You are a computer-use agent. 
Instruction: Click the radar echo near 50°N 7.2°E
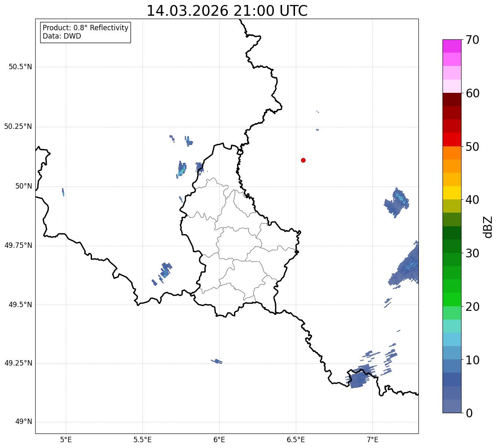397,202
